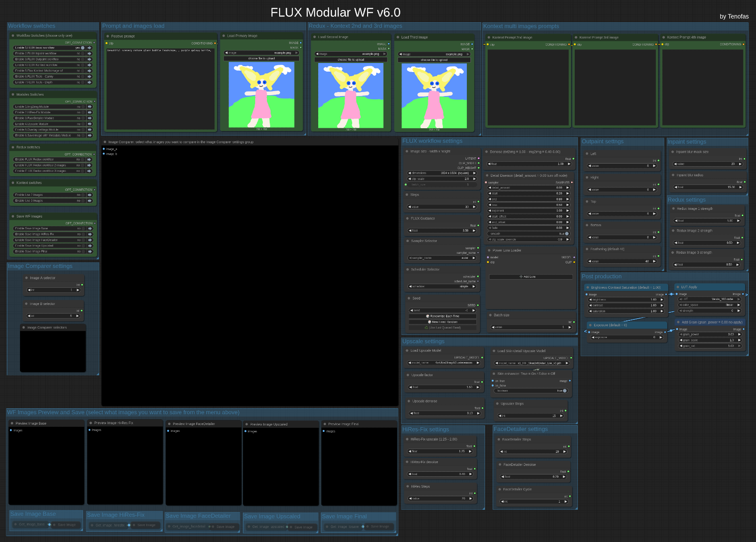Click arrow icon beside Enable Save Image Base
The image size is (756, 542).
coord(90,228)
